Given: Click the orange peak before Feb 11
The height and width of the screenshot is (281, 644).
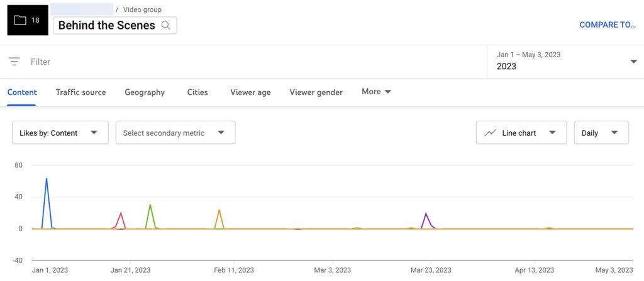Looking at the screenshot, I should (219, 211).
